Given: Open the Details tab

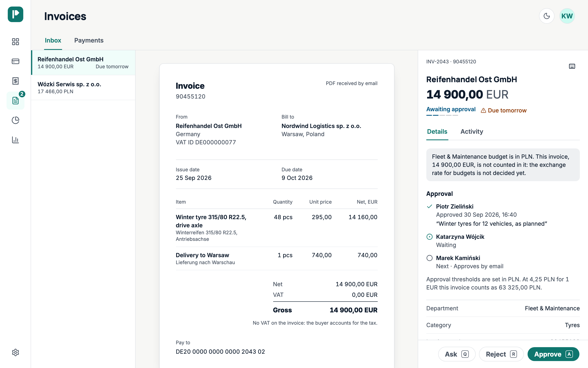Looking at the screenshot, I should point(437,132).
